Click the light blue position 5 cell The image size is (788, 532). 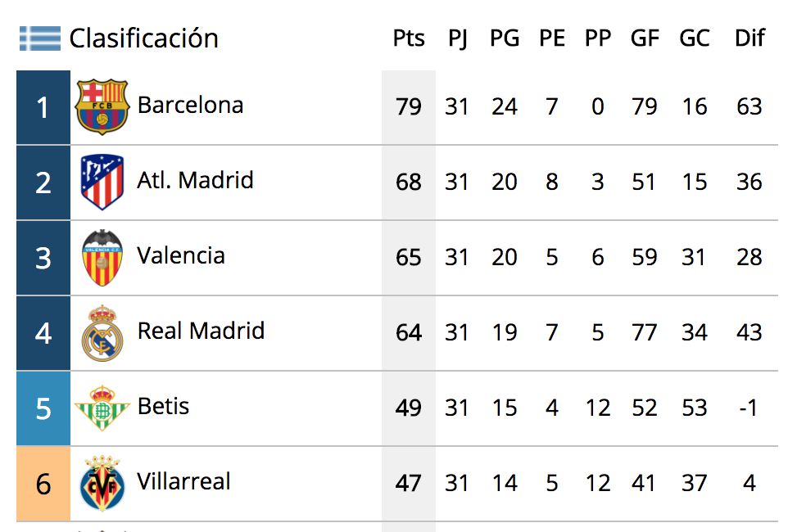(x=43, y=408)
